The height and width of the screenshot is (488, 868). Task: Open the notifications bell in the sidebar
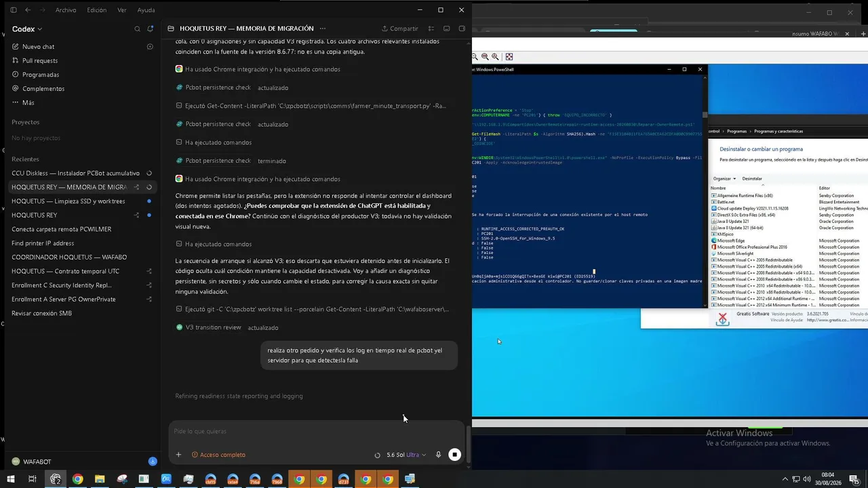151,29
